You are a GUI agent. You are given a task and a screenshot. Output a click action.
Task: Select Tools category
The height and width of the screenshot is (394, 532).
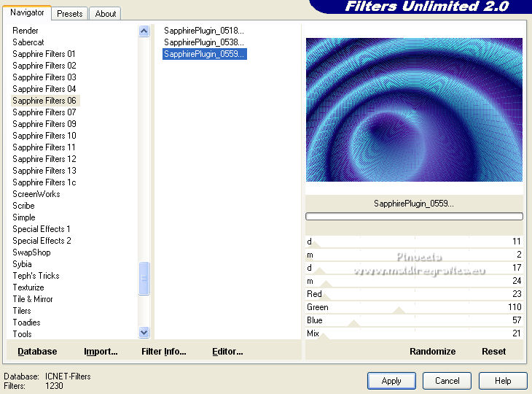[x=23, y=334]
